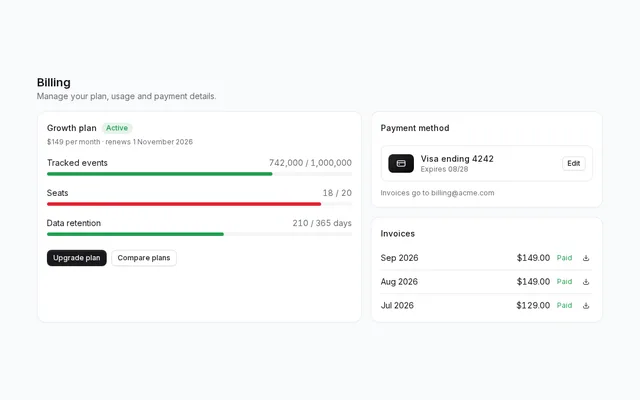Select the Billing page heading

tap(53, 82)
